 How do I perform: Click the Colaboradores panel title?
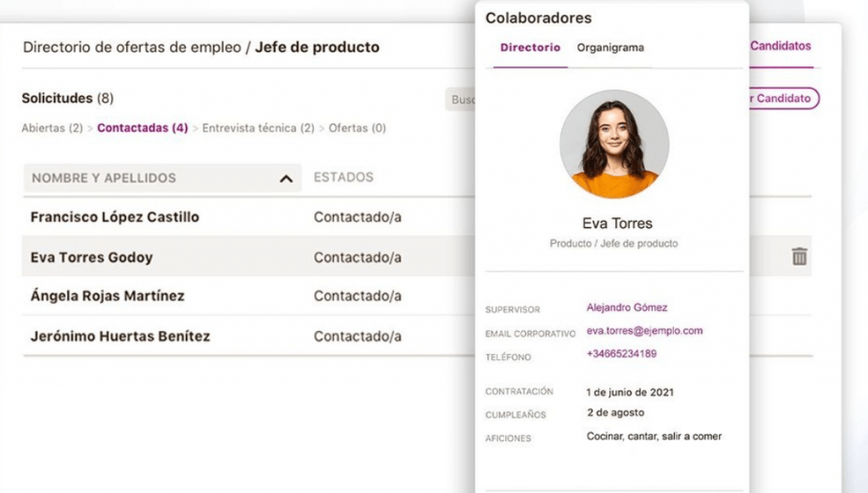click(x=538, y=18)
